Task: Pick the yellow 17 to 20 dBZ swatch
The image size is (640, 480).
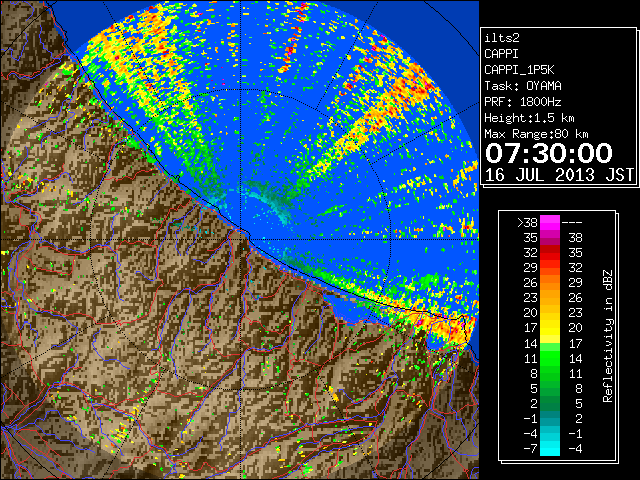Action: pos(550,328)
